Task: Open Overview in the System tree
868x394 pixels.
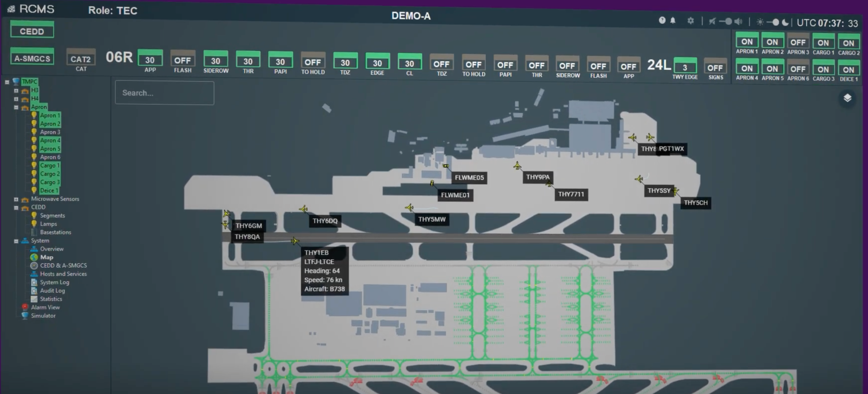Action: click(52, 249)
